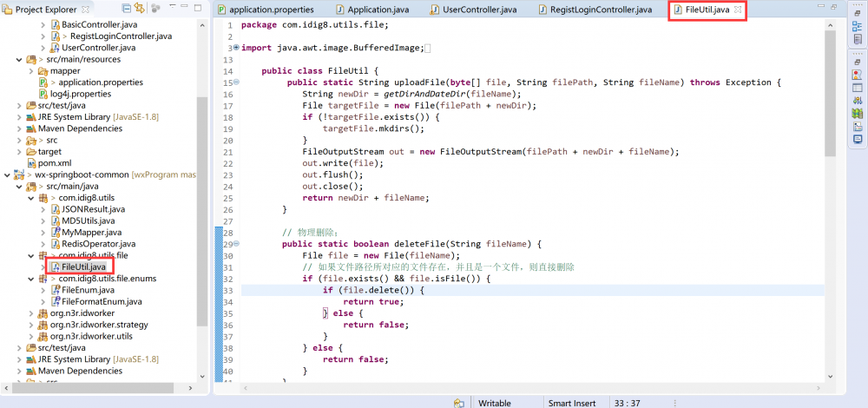Select FileFormatEnum.java in tree
Viewport: 868px width, 408px height.
pyautogui.click(x=102, y=302)
